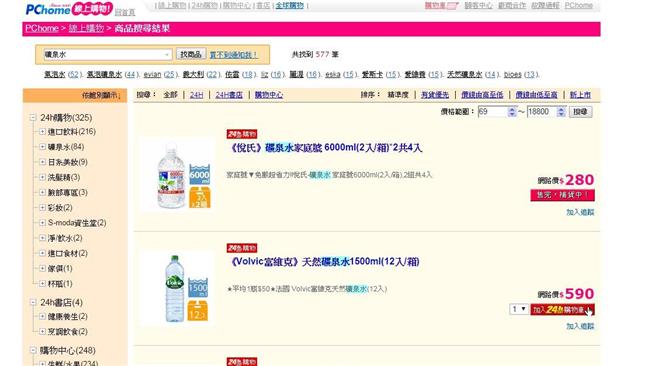Expand the 健康養生(2) category
650x366 pixels.
point(42,317)
